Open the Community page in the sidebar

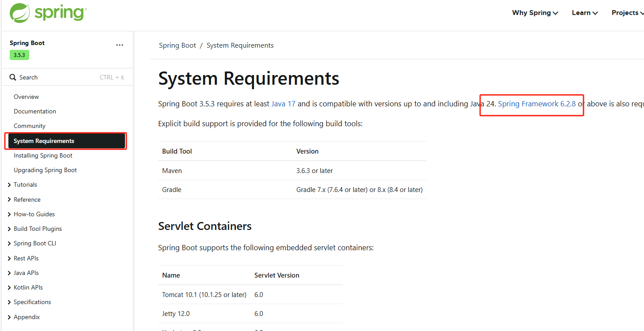point(30,126)
